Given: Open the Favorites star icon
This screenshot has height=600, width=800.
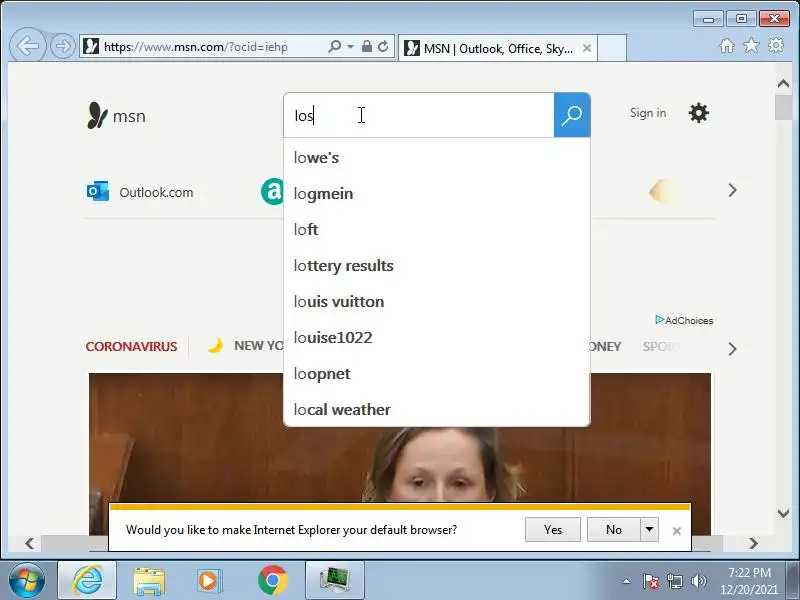Looking at the screenshot, I should pyautogui.click(x=751, y=46).
